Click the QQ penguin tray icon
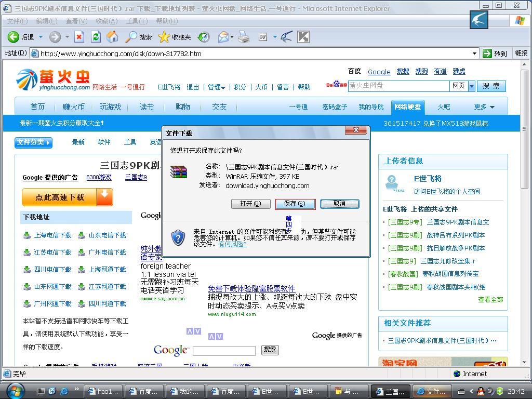532x399 pixels. pos(490,391)
